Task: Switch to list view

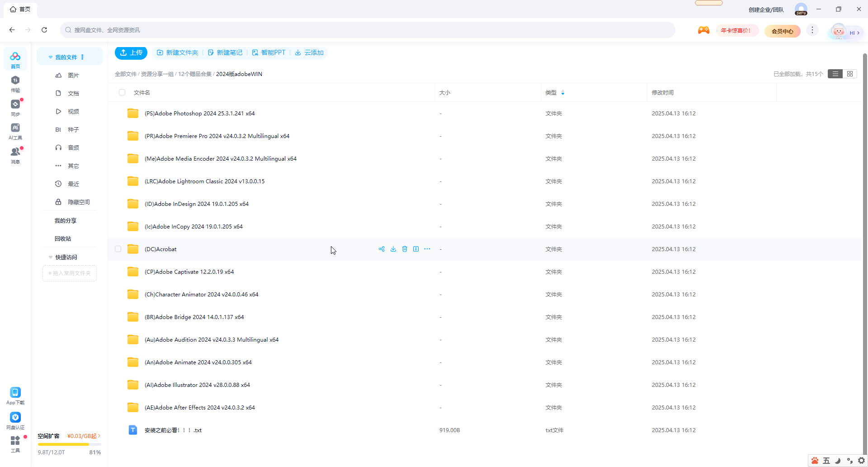Action: (x=835, y=74)
